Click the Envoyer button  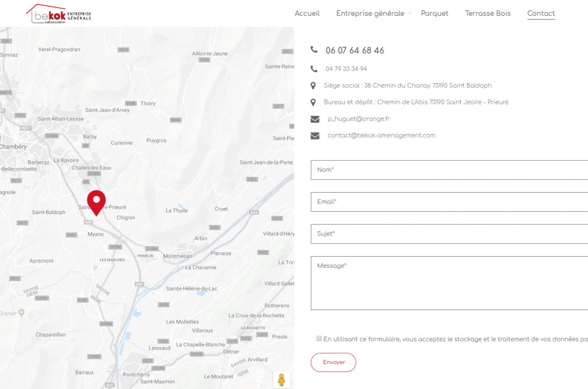point(333,363)
